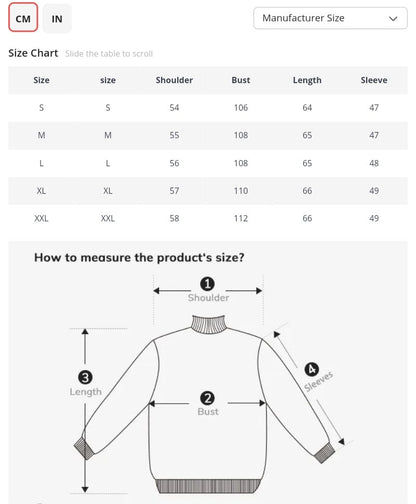
Task: Click the number 2 Bust marker
Action: point(207,398)
